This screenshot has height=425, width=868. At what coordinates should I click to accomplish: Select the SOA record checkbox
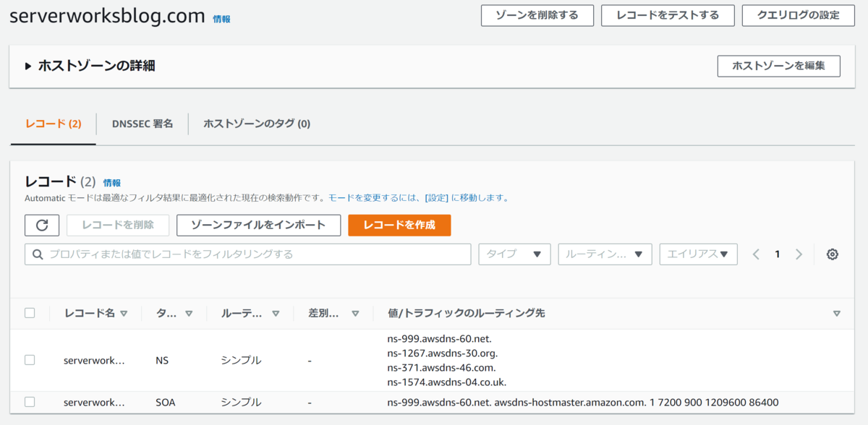coord(30,402)
